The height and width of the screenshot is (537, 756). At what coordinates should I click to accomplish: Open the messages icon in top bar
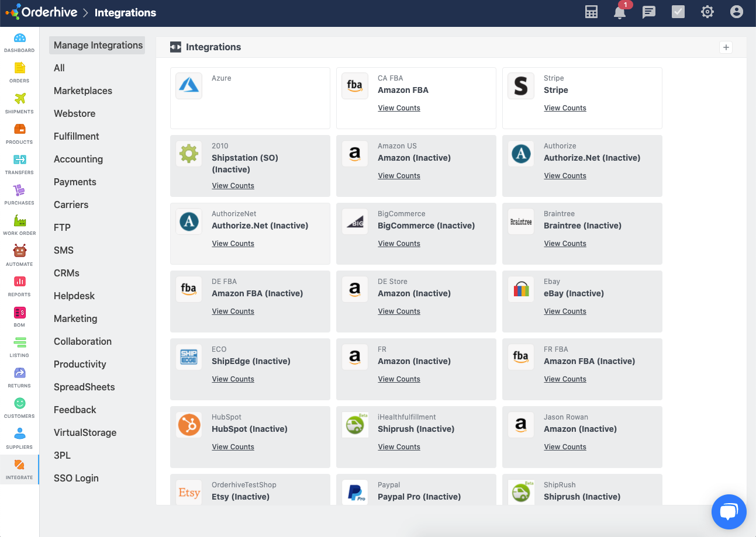(x=649, y=12)
